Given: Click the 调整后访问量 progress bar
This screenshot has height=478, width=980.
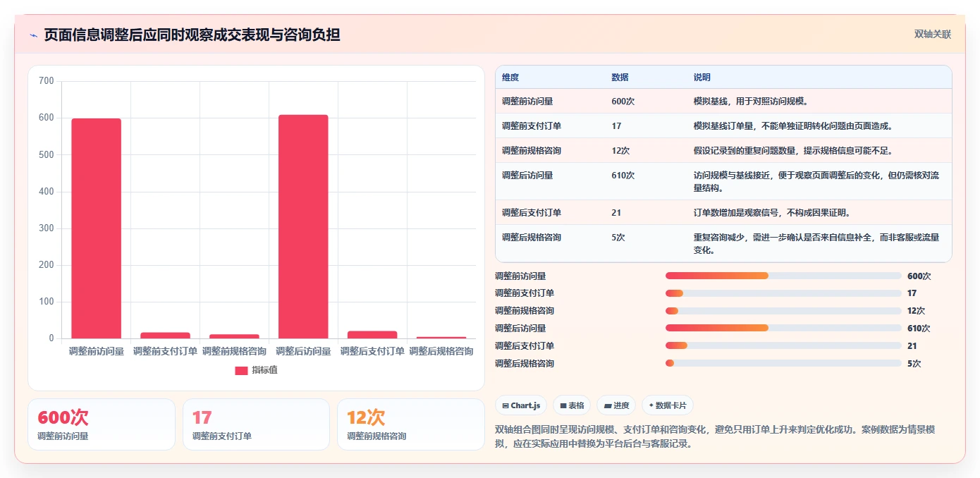Looking at the screenshot, I should coord(783,329).
